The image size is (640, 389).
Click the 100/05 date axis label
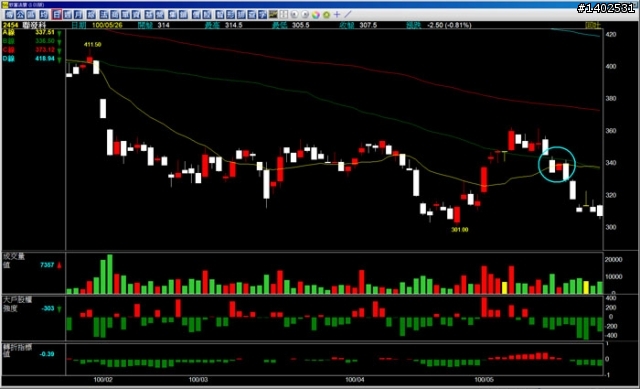484,380
